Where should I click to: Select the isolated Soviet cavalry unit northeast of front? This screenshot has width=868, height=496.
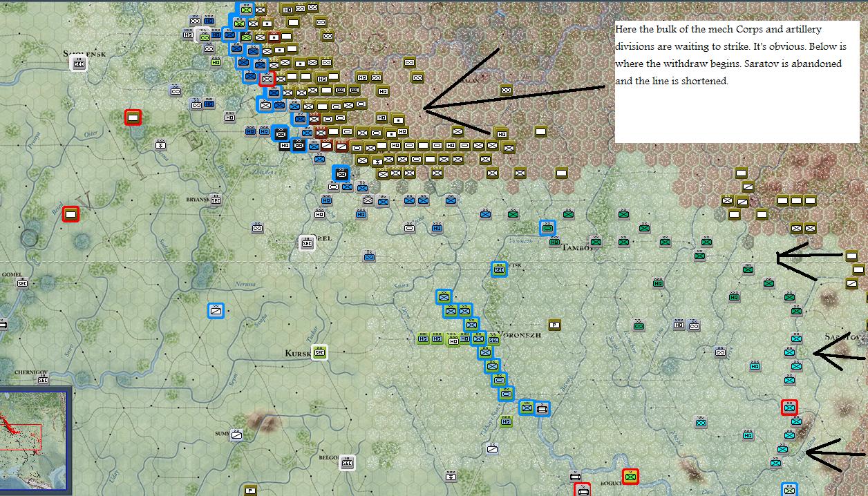click(506, 90)
